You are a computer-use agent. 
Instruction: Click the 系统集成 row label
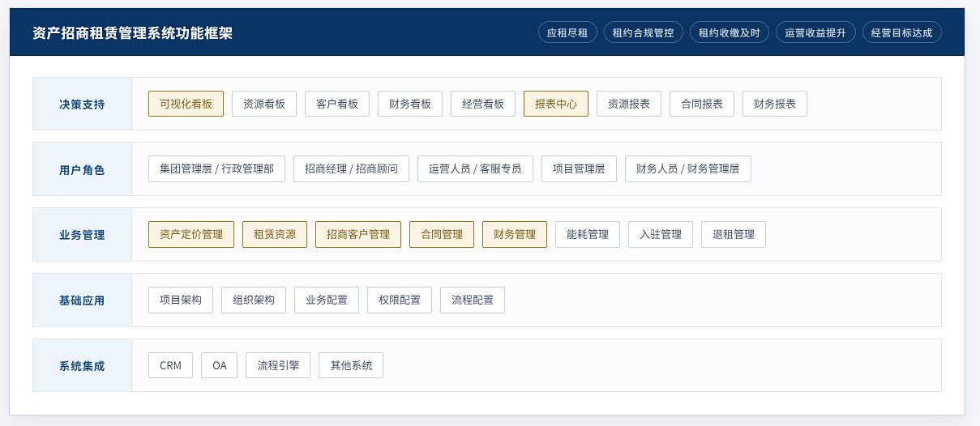click(82, 366)
